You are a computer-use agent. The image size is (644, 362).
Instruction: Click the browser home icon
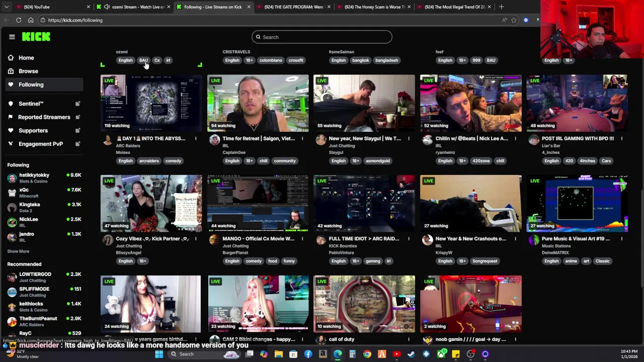[31, 20]
